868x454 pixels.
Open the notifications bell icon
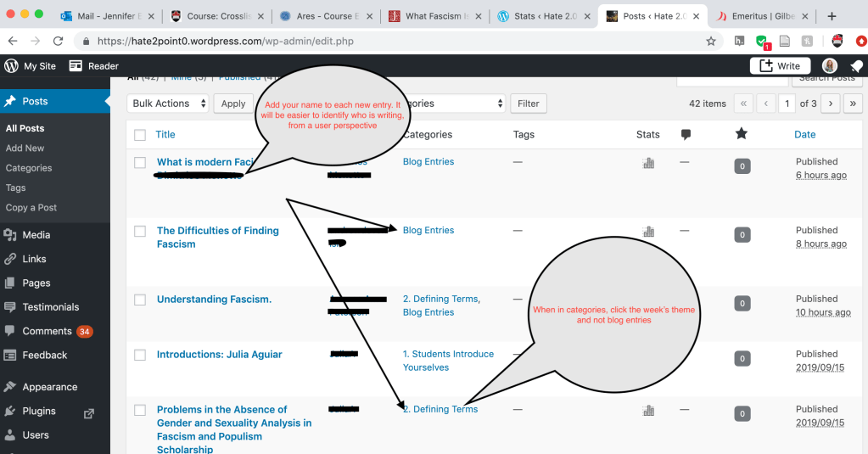click(856, 66)
